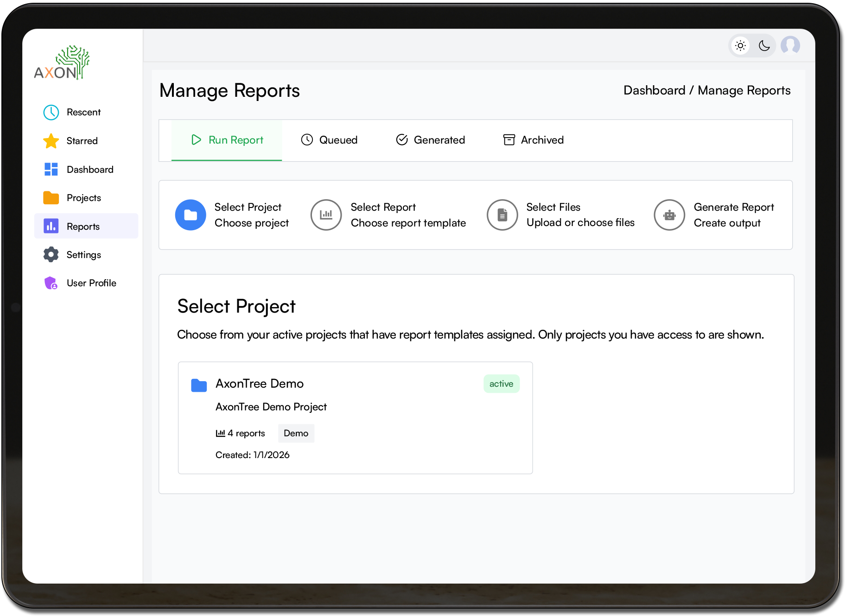Select the Settings gear icon

(x=51, y=255)
